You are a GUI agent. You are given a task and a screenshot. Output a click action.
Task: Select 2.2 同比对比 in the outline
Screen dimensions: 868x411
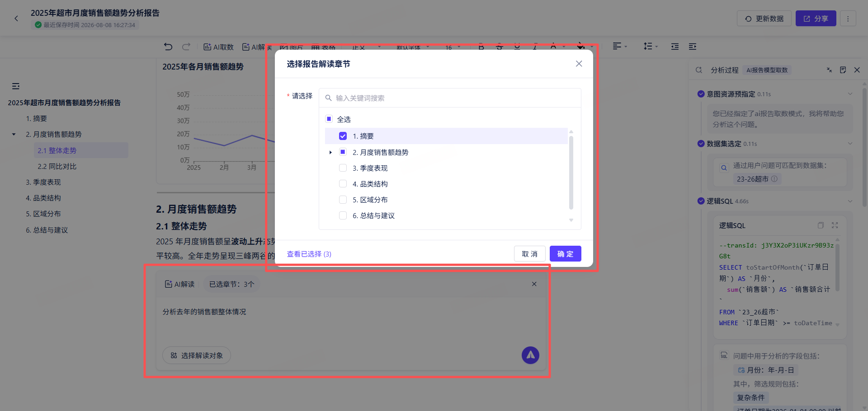pos(57,166)
